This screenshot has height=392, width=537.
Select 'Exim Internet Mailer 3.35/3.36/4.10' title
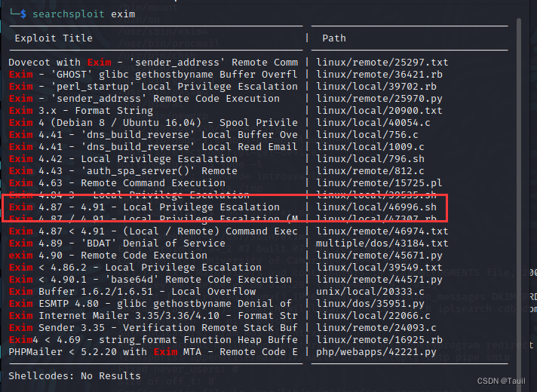tap(153, 316)
